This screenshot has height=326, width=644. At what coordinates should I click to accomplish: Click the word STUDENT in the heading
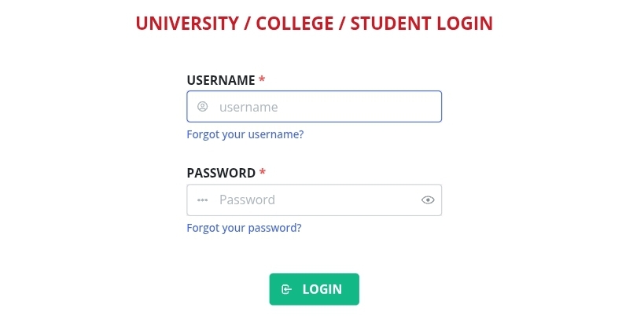click(388, 24)
